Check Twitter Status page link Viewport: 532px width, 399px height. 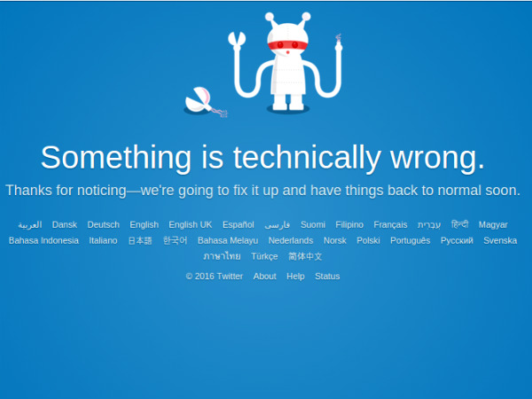[327, 276]
